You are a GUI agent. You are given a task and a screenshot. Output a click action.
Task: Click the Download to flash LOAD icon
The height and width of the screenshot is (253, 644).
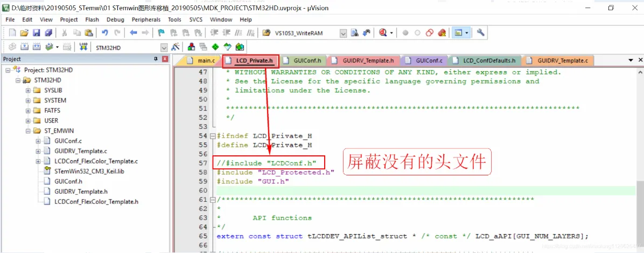tap(83, 47)
